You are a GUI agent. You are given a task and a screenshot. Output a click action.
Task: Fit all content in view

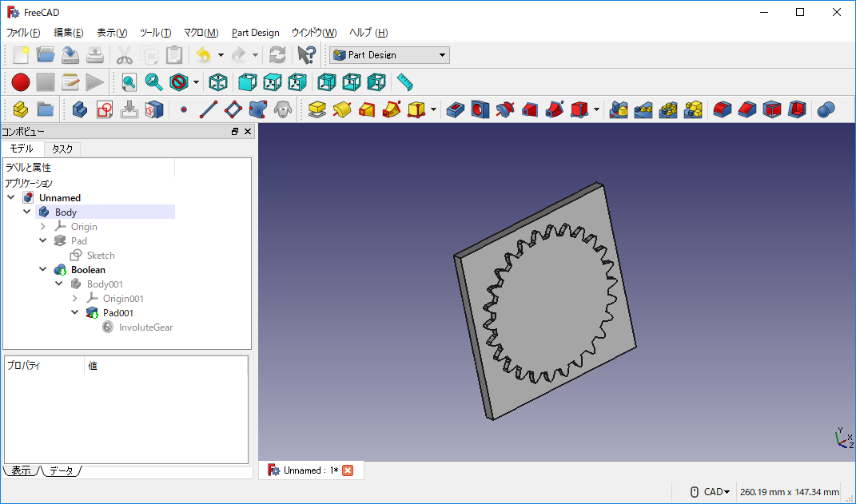point(129,83)
